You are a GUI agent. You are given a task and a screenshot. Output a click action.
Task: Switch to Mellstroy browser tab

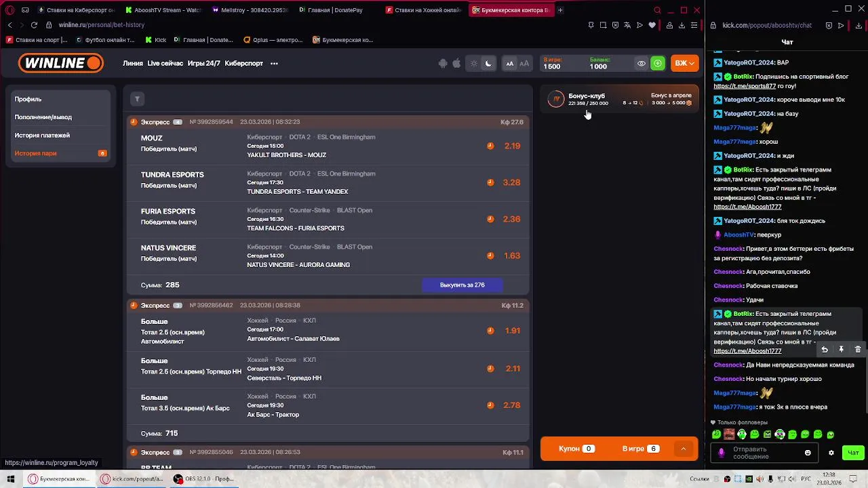click(251, 10)
